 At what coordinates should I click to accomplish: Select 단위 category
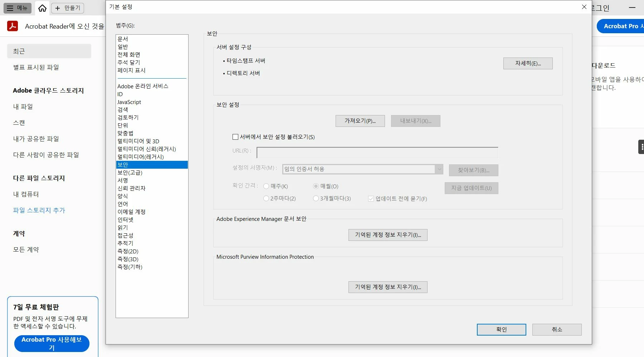coord(152,125)
